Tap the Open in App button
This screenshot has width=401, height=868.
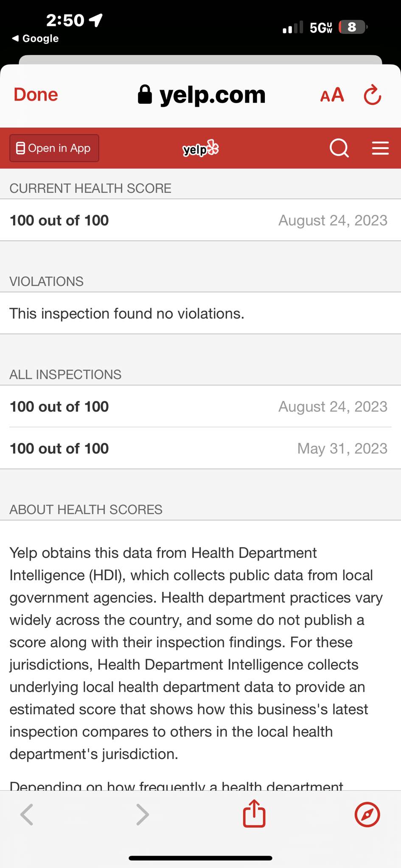[54, 148]
